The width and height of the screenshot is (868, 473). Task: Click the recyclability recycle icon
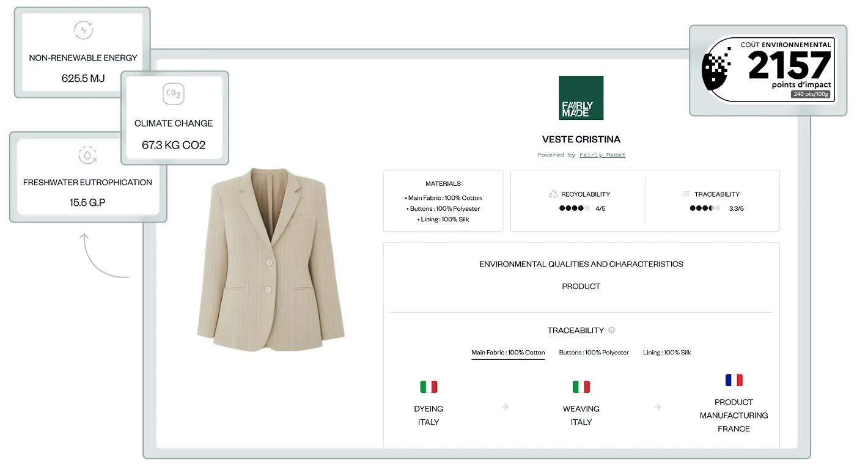coord(553,194)
